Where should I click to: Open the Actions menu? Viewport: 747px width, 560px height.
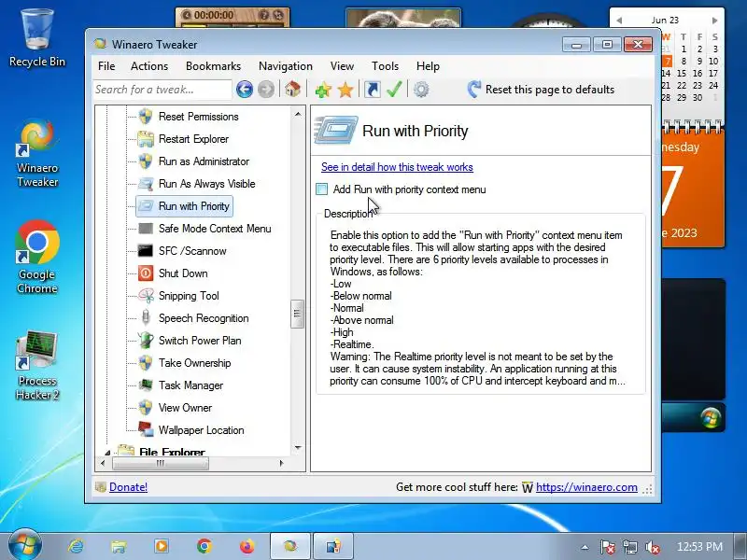pyautogui.click(x=149, y=66)
